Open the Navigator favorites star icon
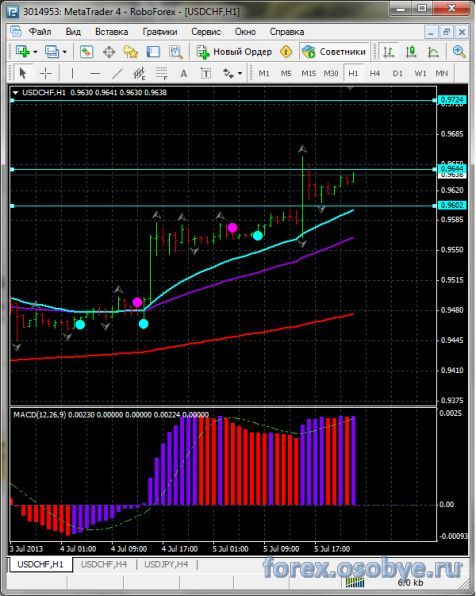The image size is (476, 596). 131,52
